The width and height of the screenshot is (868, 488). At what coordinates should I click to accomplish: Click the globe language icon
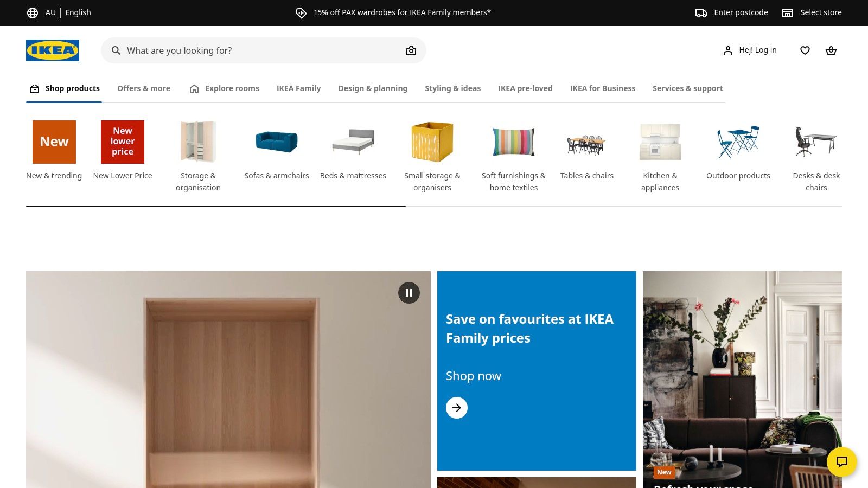pos(33,12)
